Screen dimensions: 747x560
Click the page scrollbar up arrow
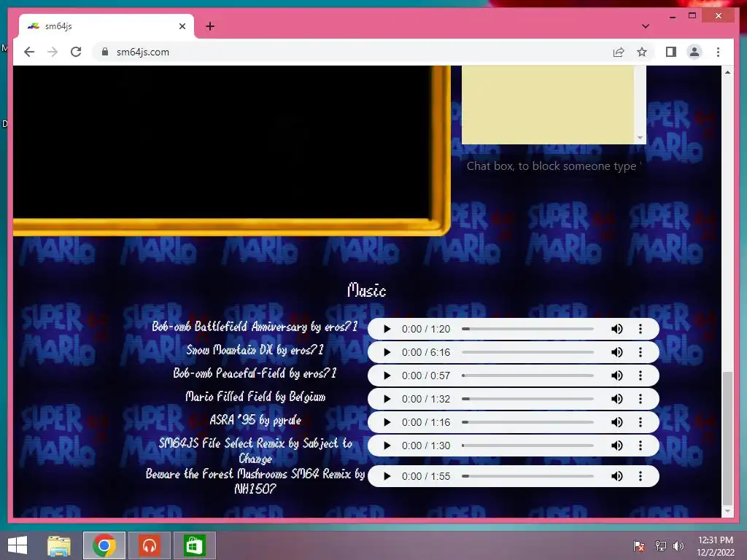(x=727, y=72)
